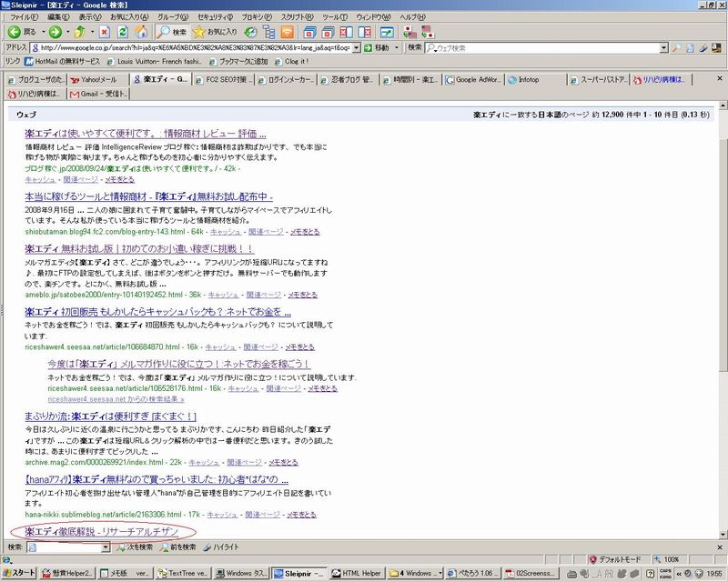
Task: Click the close-right-tabs icon
Action: tap(365, 32)
